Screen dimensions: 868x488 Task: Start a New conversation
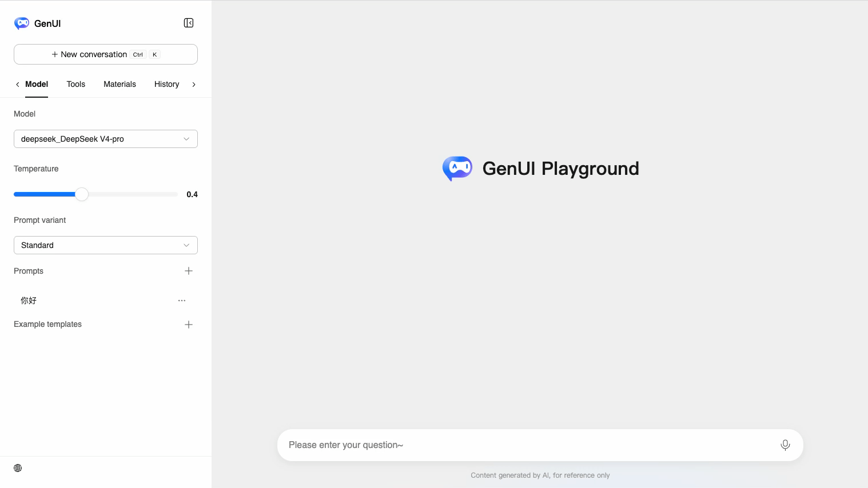click(106, 54)
